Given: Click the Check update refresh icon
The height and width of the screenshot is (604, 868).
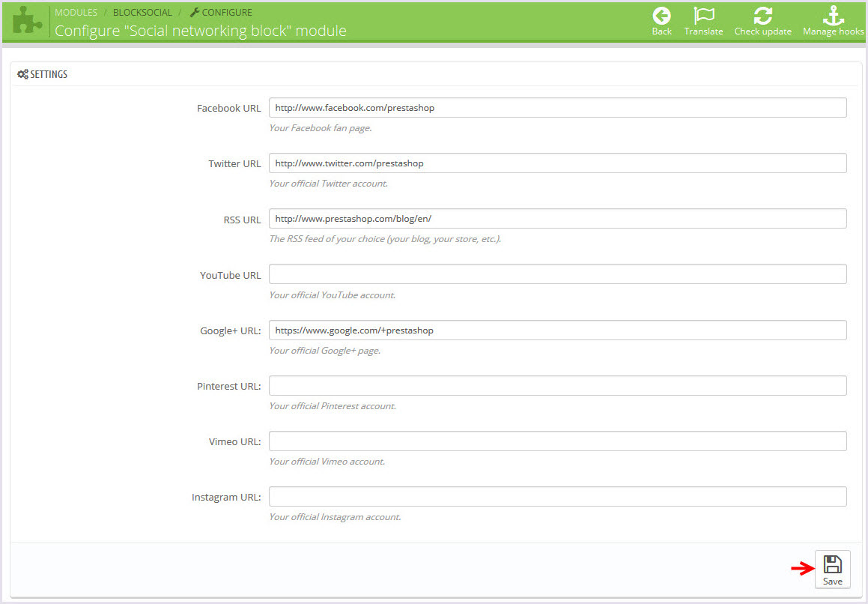Looking at the screenshot, I should (763, 16).
